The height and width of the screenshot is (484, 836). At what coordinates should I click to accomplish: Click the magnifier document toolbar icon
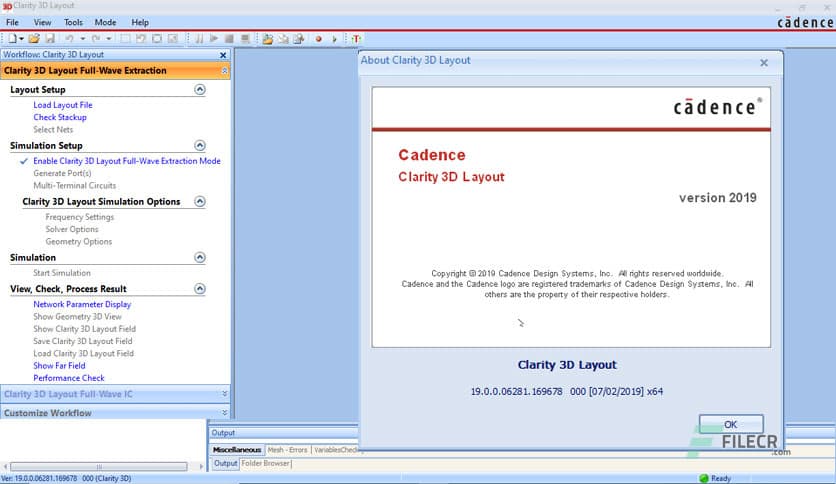click(299, 38)
